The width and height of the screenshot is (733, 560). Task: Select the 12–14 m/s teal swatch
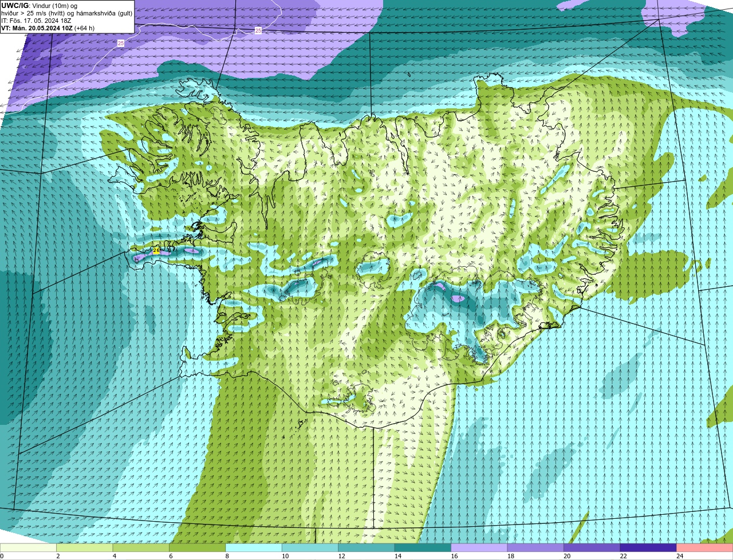(366, 548)
